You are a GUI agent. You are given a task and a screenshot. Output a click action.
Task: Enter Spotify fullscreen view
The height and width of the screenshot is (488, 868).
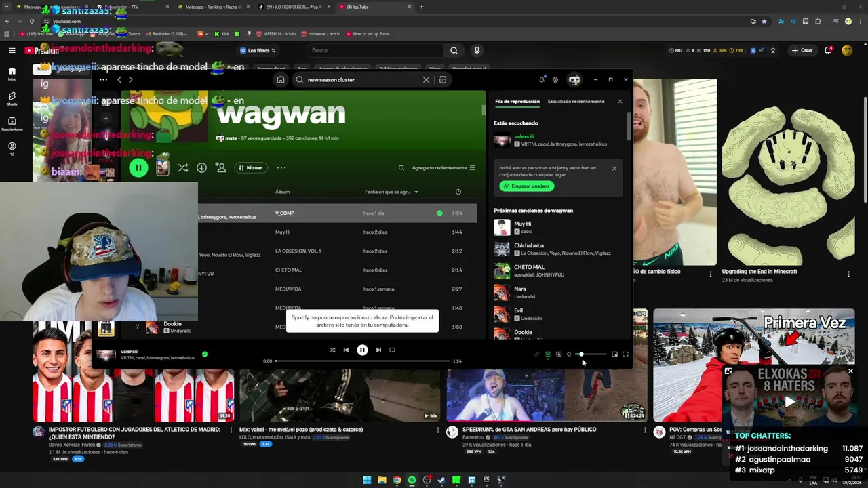click(x=625, y=354)
